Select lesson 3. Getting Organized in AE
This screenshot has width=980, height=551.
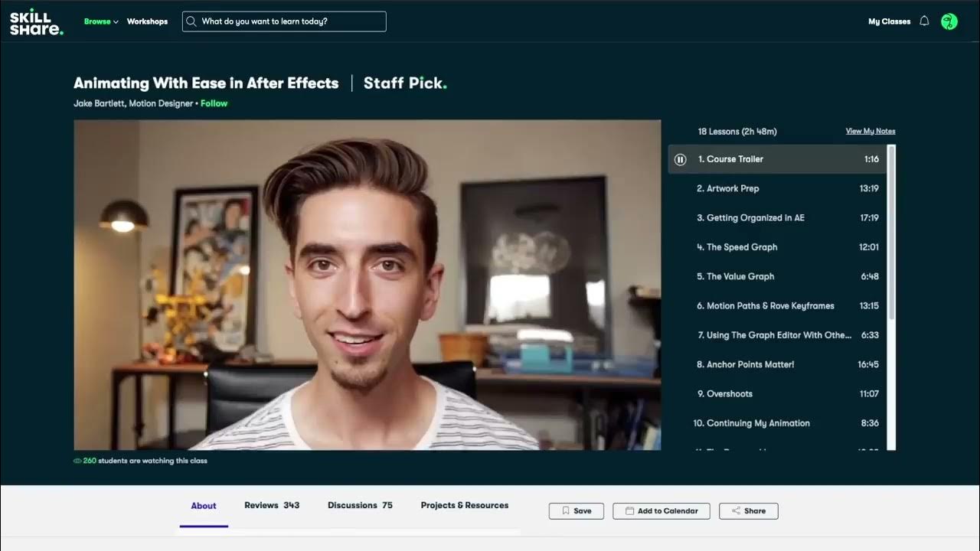tap(777, 218)
